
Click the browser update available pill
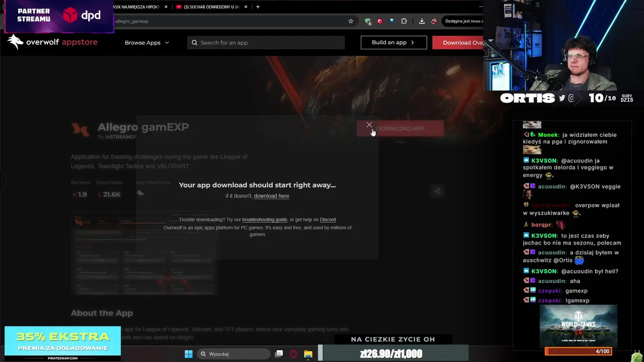(463, 21)
